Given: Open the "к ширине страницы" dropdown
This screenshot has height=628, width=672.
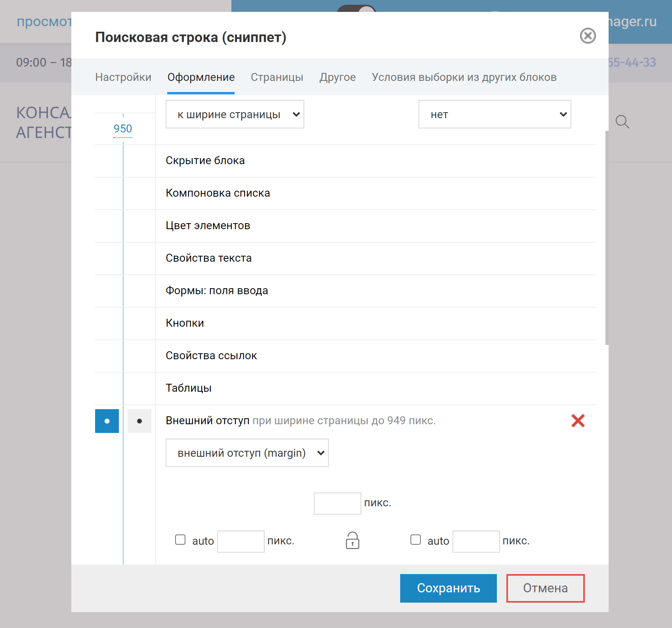Looking at the screenshot, I should pyautogui.click(x=235, y=115).
